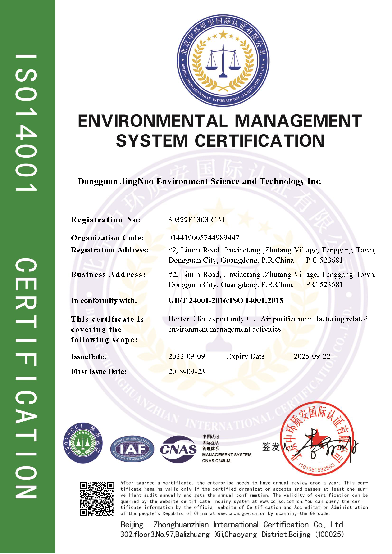Click the expiry date 2025-09-22
Screen dimensions: 392x554
[312, 356]
